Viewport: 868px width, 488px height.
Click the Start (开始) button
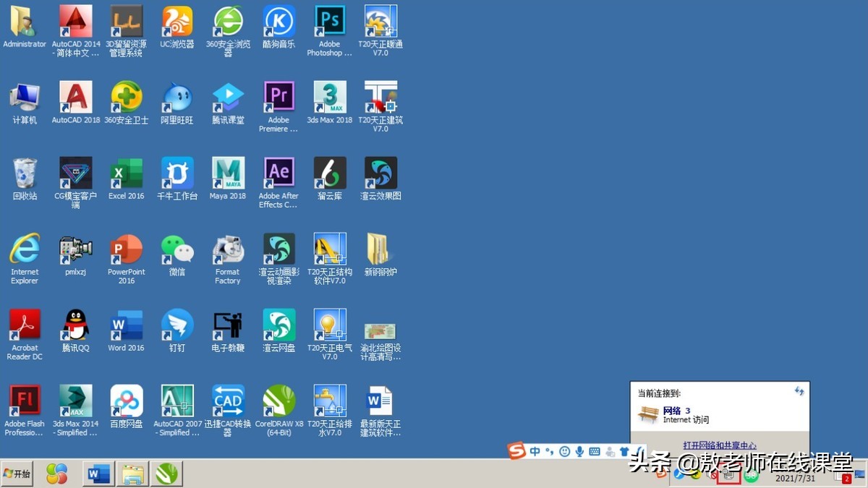pos(18,474)
